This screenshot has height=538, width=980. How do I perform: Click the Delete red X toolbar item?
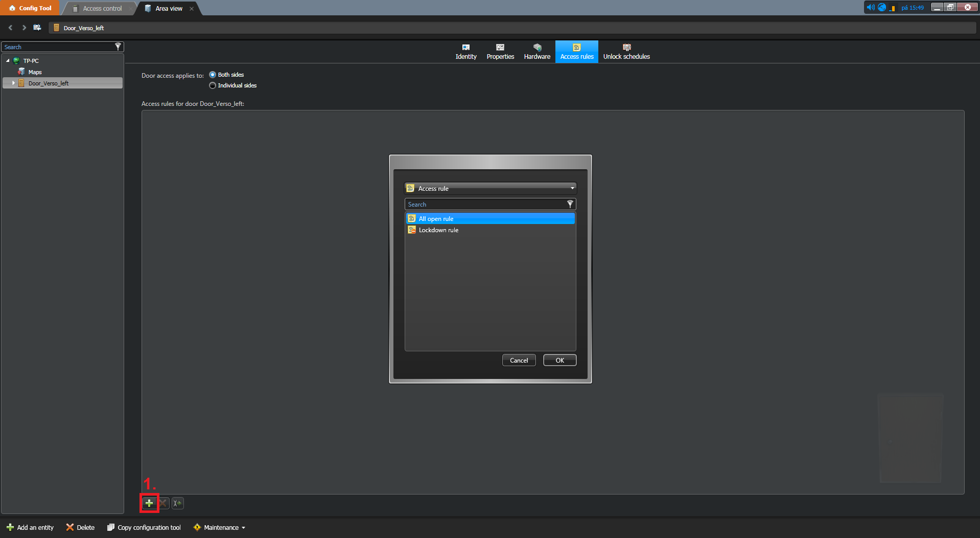tap(80, 527)
